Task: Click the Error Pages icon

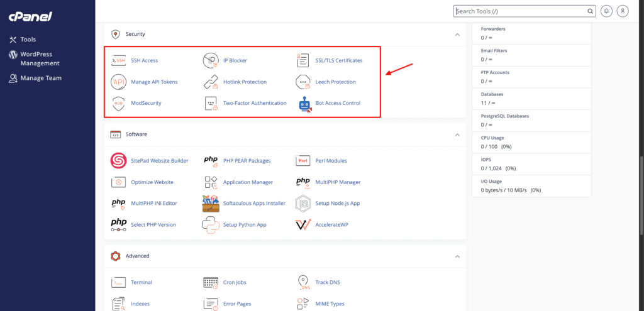Action: (x=211, y=304)
